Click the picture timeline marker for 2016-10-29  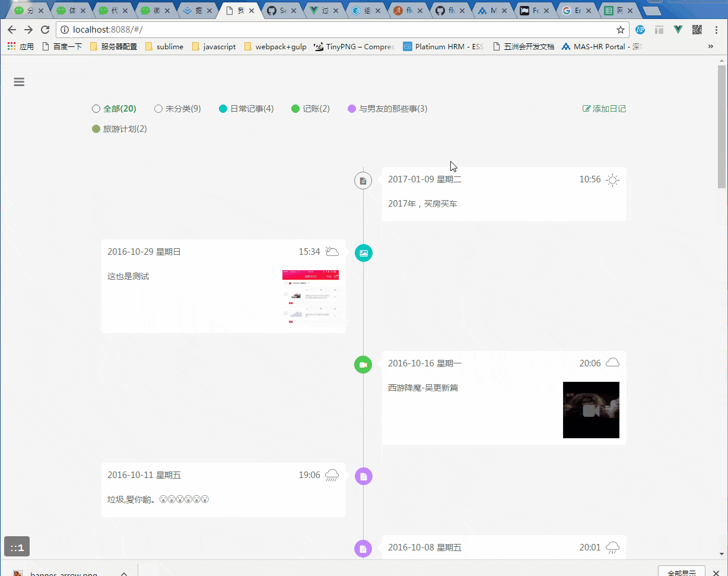click(x=363, y=253)
